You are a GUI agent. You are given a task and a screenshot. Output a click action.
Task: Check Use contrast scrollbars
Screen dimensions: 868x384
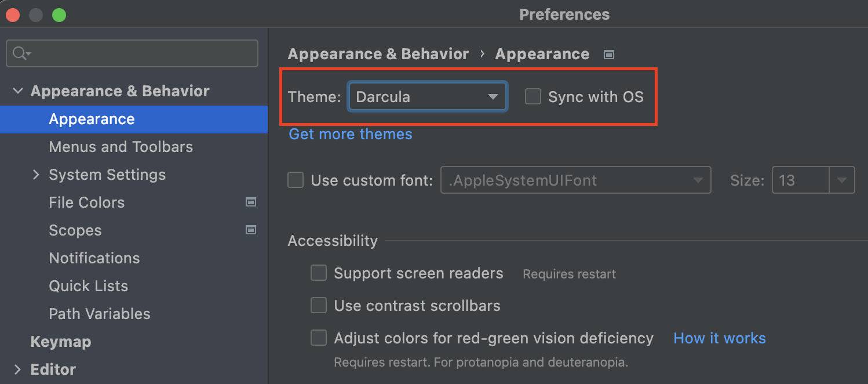point(319,305)
